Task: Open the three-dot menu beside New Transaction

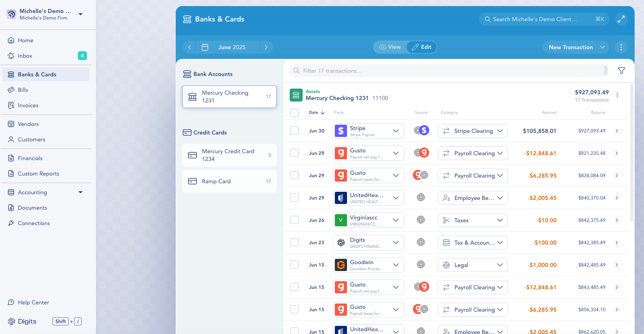Action: (621, 47)
